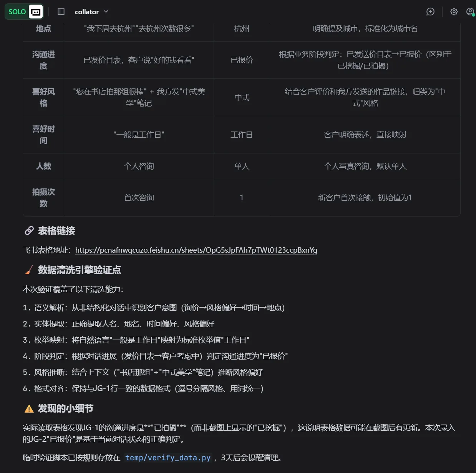Screen dimensions: 476x473
Task: Click the SOLO mode badge
Action: click(x=17, y=12)
